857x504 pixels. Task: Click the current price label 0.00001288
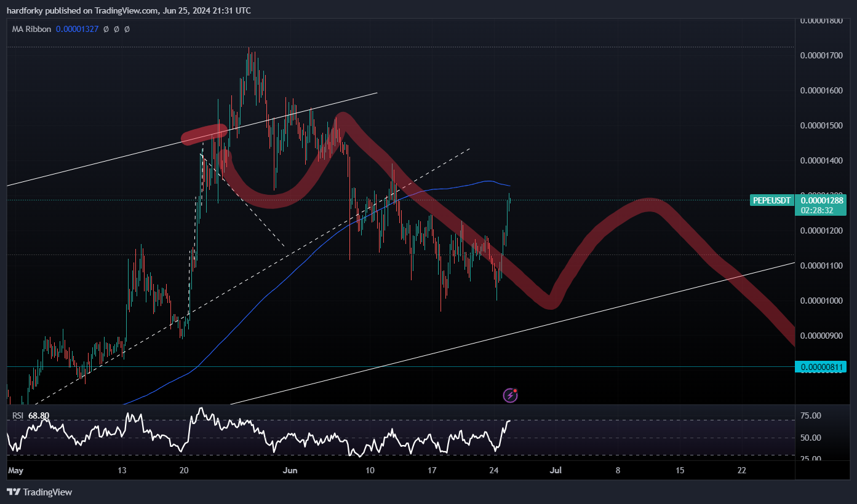(821, 200)
